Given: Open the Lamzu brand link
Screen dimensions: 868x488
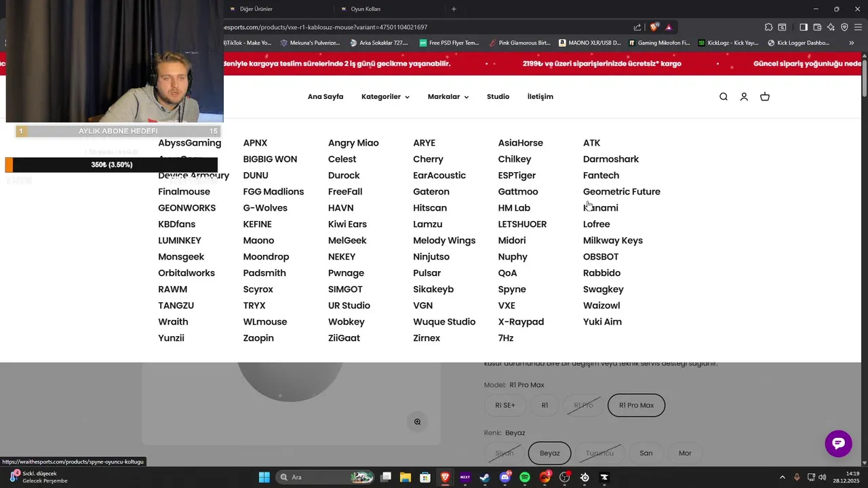Looking at the screenshot, I should [428, 224].
